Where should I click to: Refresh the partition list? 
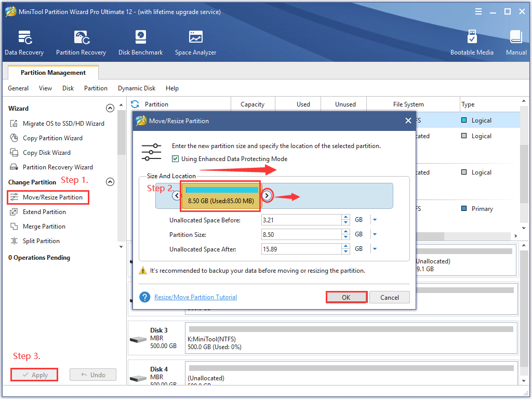pos(135,103)
